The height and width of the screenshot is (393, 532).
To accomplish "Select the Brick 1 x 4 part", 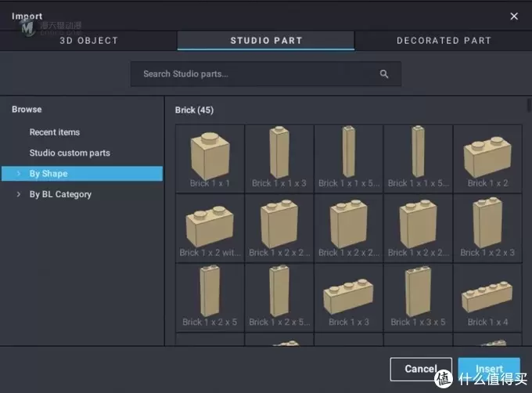I will pos(487,297).
